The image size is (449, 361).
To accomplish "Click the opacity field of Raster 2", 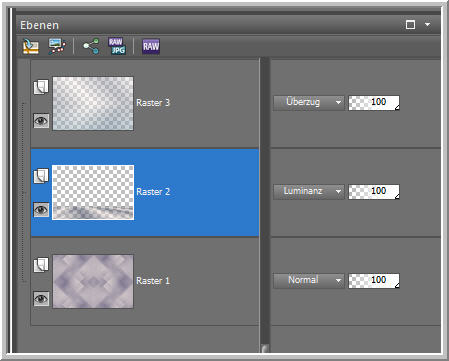I will 374,192.
